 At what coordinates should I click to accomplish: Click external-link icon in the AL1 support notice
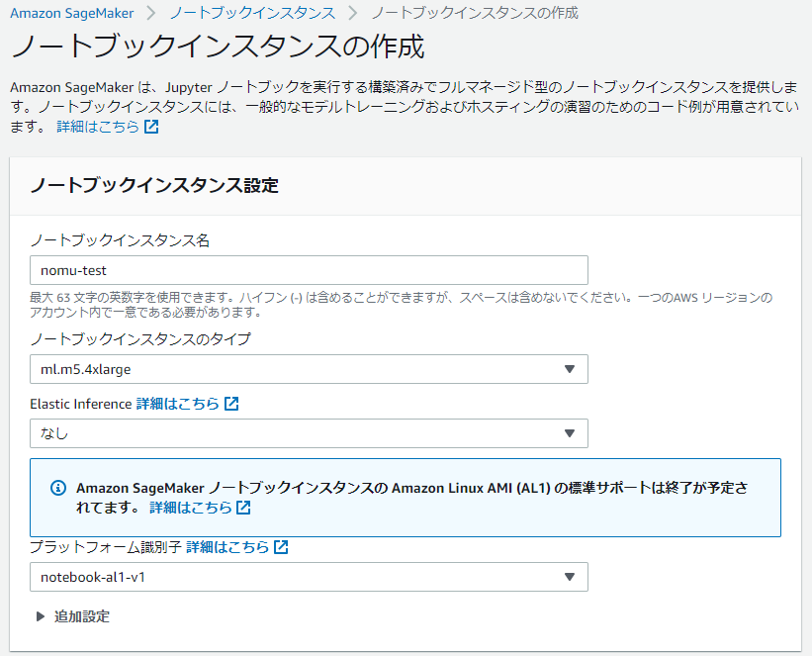click(x=243, y=508)
